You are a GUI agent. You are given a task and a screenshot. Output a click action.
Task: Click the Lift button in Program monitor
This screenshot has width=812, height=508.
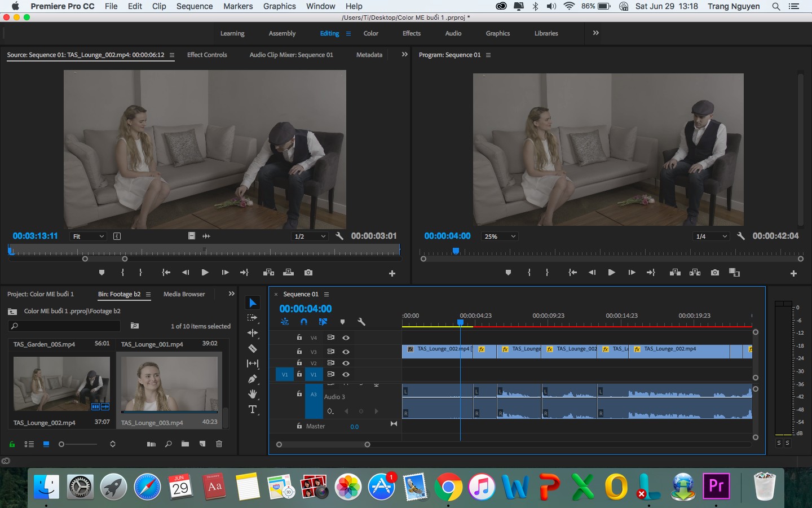click(675, 273)
